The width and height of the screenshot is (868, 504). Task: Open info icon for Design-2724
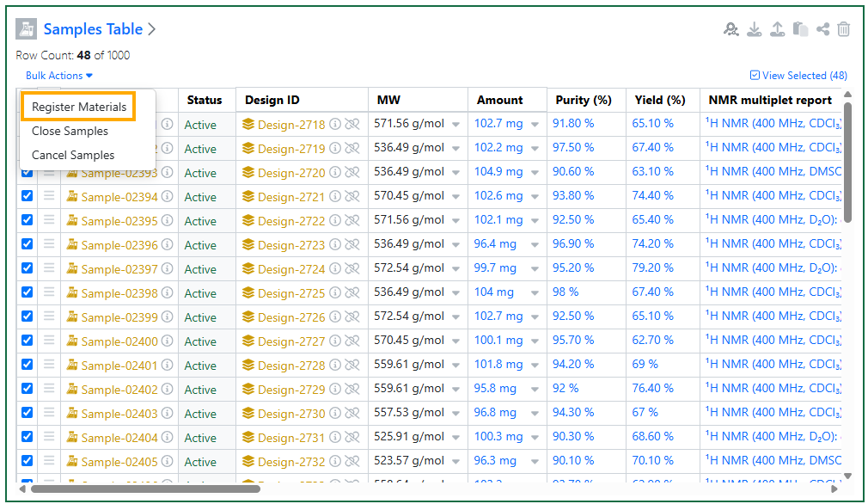(335, 268)
